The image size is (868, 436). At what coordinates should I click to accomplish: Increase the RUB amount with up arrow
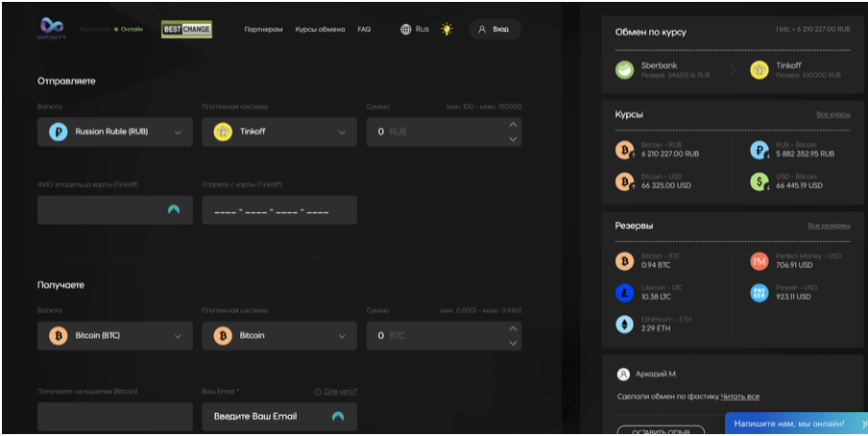[x=513, y=125]
